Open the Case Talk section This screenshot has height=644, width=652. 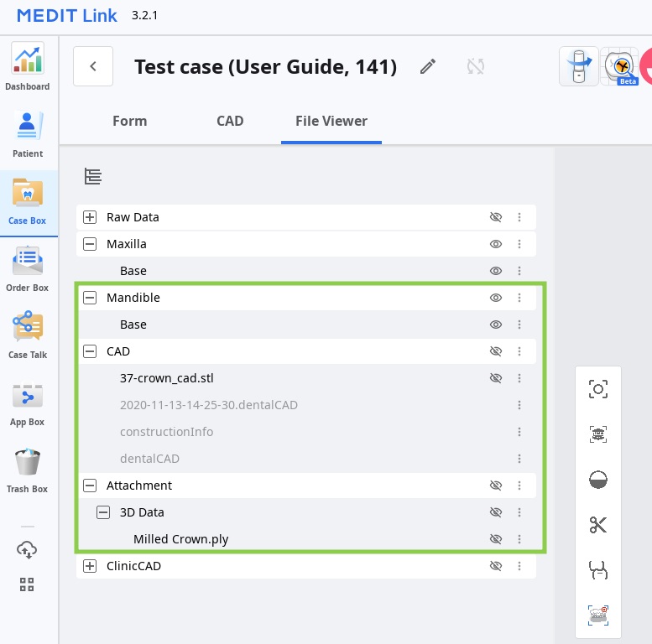click(28, 335)
